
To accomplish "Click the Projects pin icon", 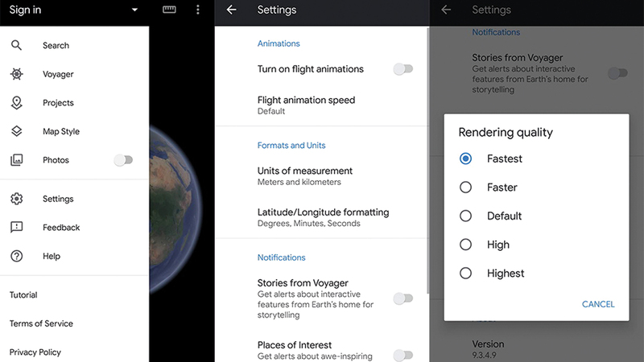I will pyautogui.click(x=16, y=103).
